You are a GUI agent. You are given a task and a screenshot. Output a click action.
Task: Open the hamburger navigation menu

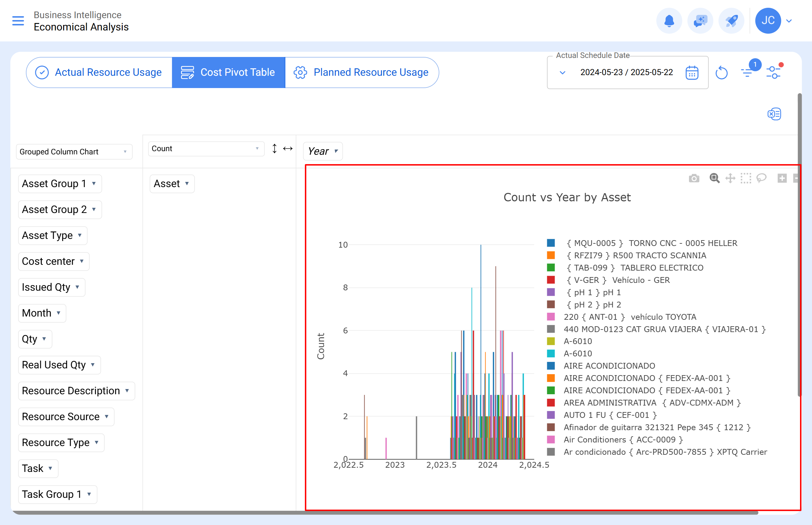(x=18, y=21)
